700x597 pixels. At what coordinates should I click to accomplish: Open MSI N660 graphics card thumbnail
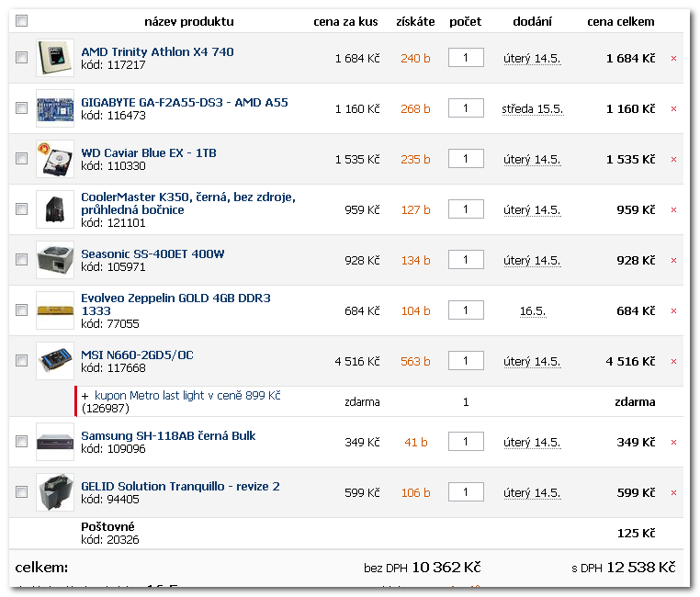pos(55,361)
